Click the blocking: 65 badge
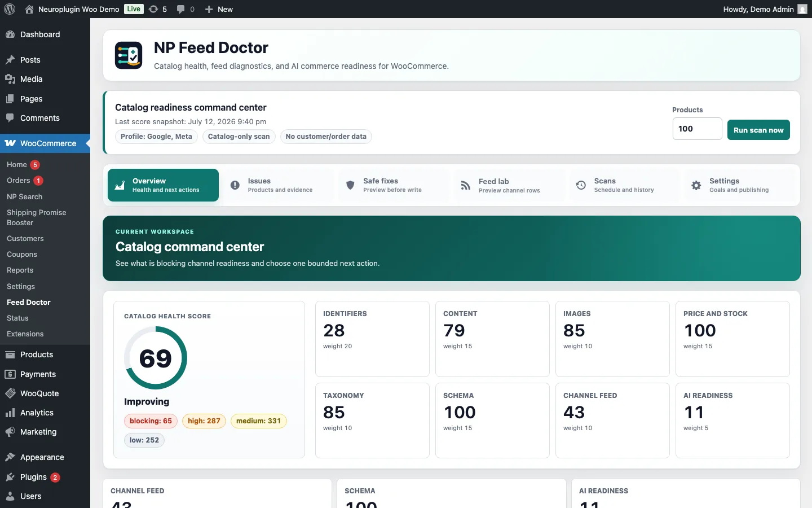Screen dimensions: 812x508 coord(151,421)
